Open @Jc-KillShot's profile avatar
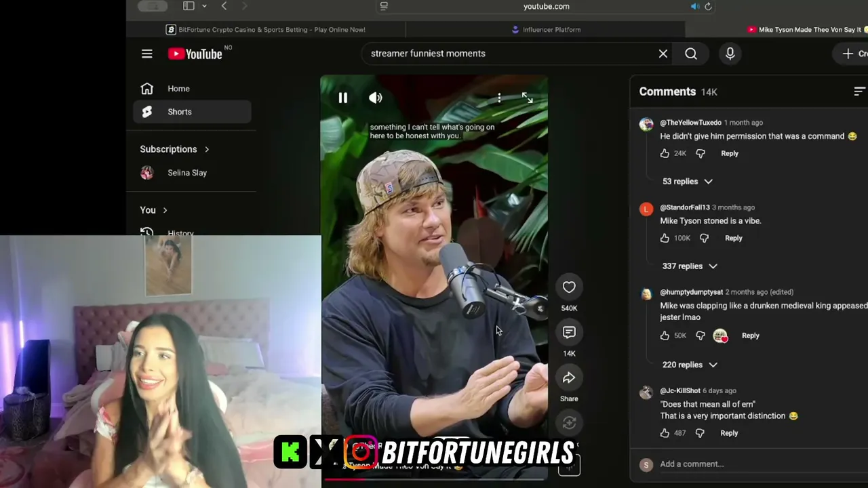The width and height of the screenshot is (868, 488). [x=646, y=392]
